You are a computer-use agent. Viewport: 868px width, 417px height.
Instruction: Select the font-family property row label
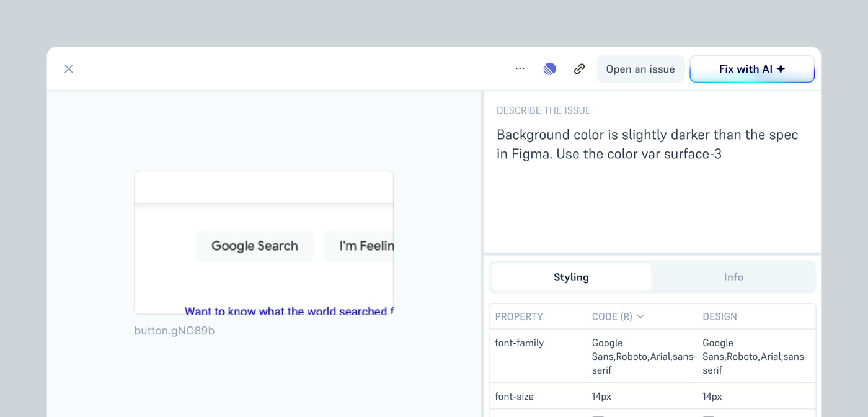[519, 343]
